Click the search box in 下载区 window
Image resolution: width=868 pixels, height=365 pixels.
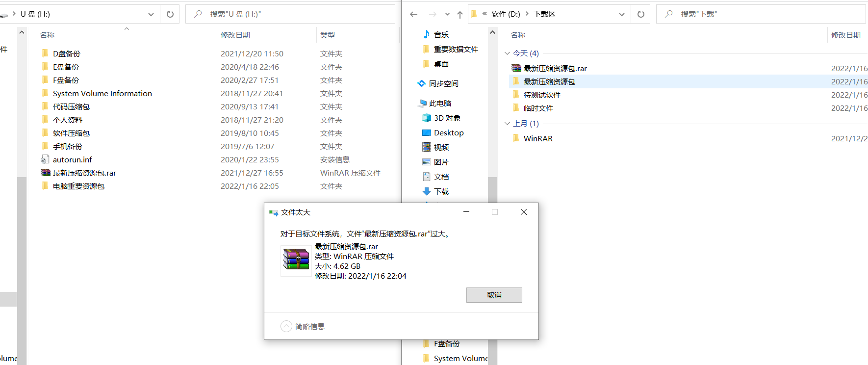pos(761,14)
